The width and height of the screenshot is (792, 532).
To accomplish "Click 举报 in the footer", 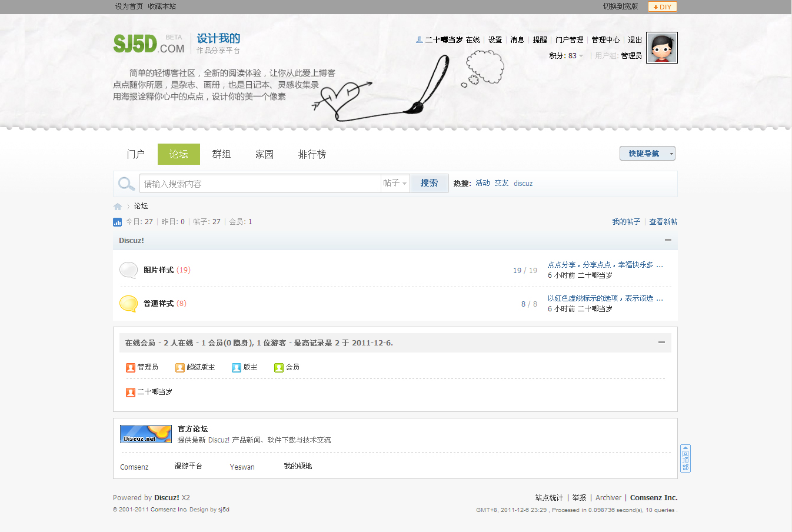I will click(x=579, y=498).
